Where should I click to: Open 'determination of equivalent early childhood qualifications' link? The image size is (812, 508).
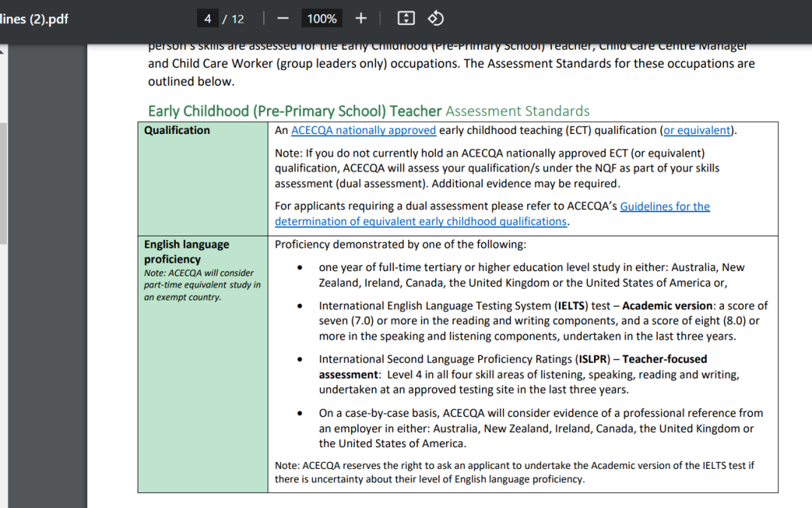point(421,222)
